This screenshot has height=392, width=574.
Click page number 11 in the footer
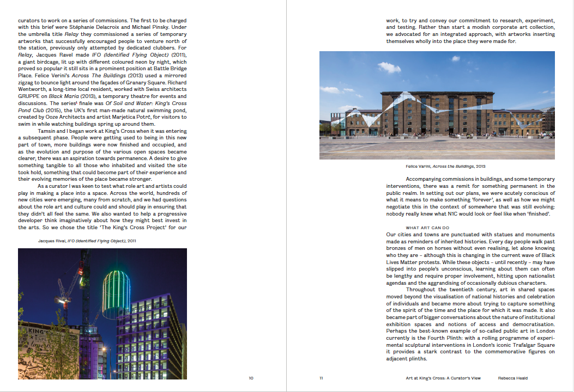coord(322,378)
